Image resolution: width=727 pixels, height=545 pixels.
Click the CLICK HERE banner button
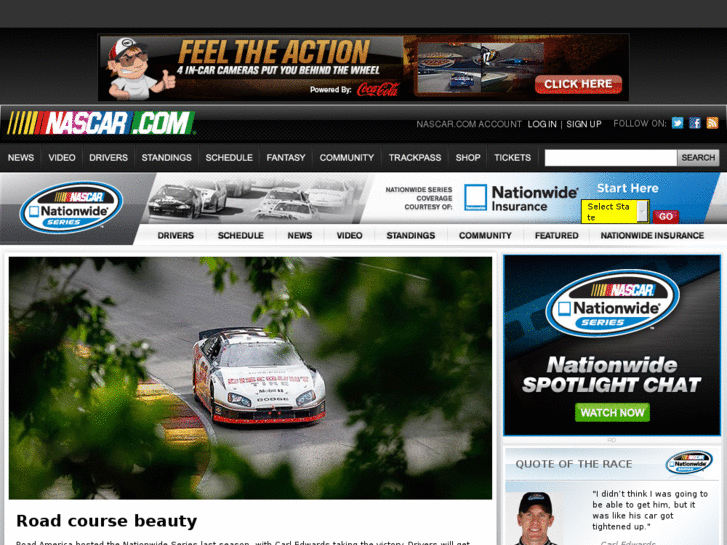click(x=578, y=84)
